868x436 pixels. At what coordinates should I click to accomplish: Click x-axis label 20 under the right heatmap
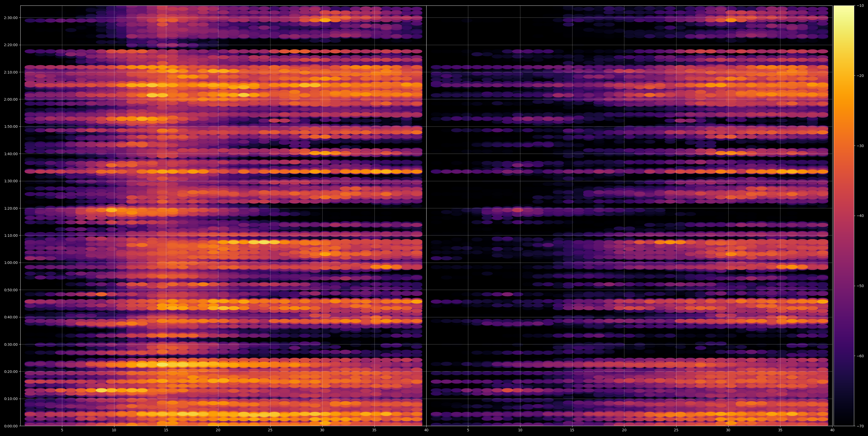(x=624, y=430)
